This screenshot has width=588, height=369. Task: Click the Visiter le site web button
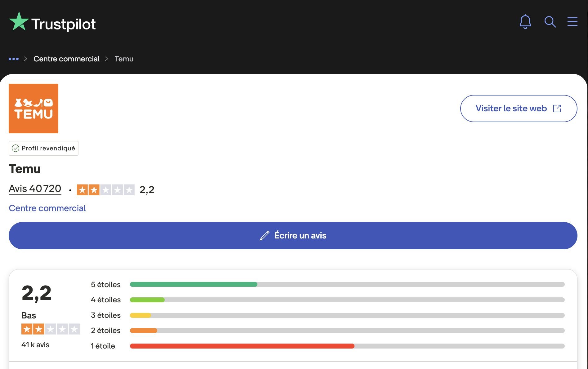pos(519,109)
